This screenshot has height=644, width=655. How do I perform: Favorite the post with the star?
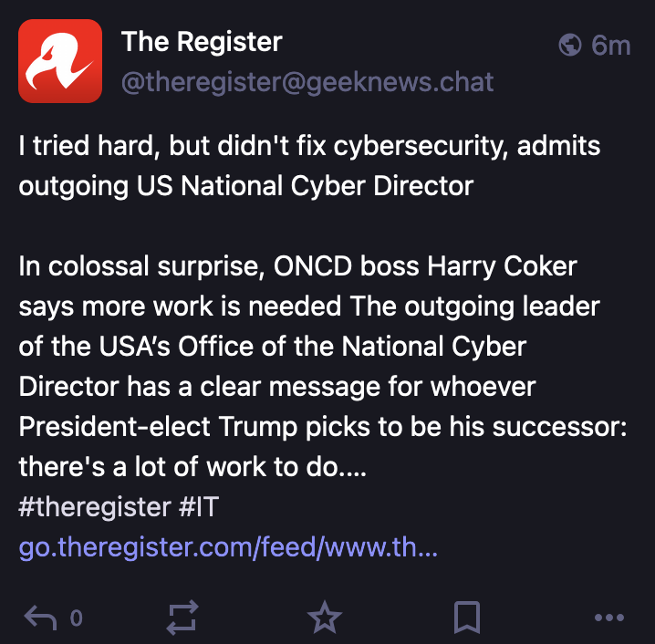point(324,618)
